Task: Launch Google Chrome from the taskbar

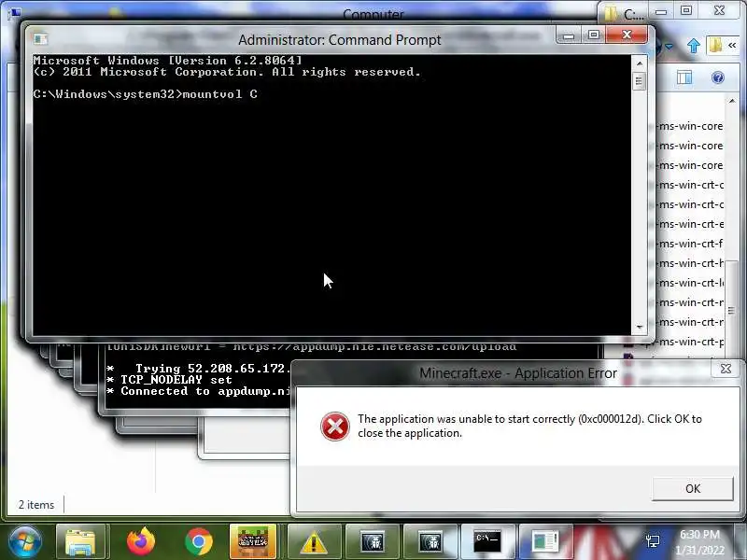Action: pyautogui.click(x=199, y=542)
